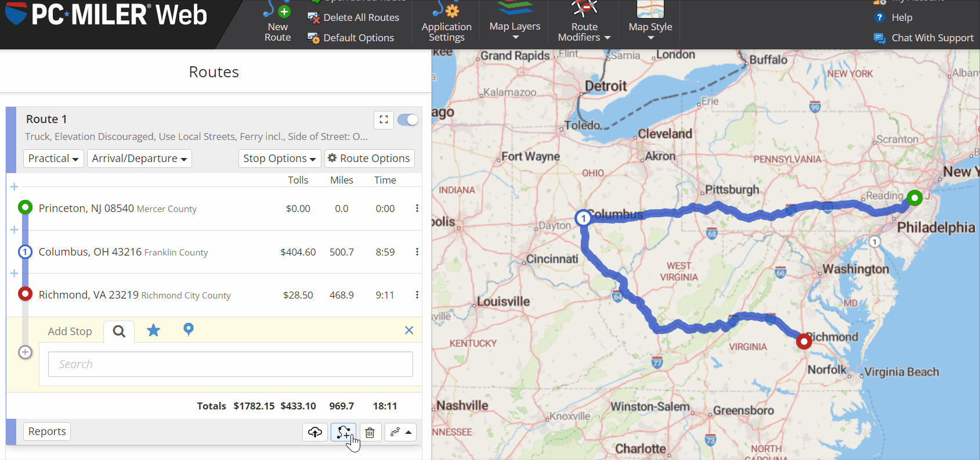The image size is (980, 460).
Task: Click the red Richmond marker on the map
Action: (804, 342)
